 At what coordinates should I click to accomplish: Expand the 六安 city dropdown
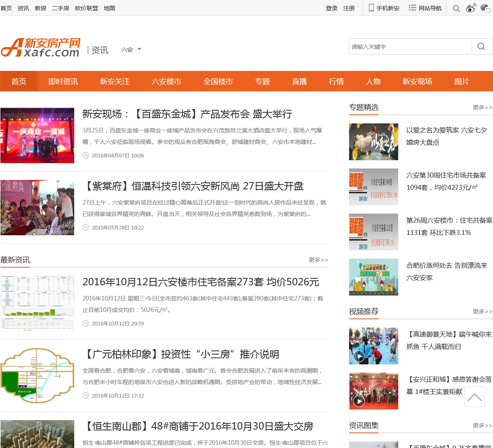(131, 50)
